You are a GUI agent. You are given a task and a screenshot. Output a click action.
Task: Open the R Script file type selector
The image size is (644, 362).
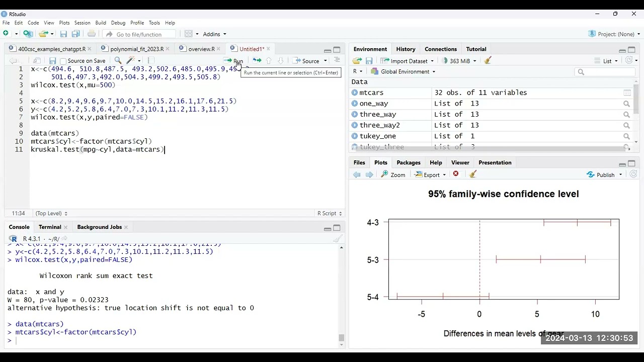pyautogui.click(x=330, y=213)
